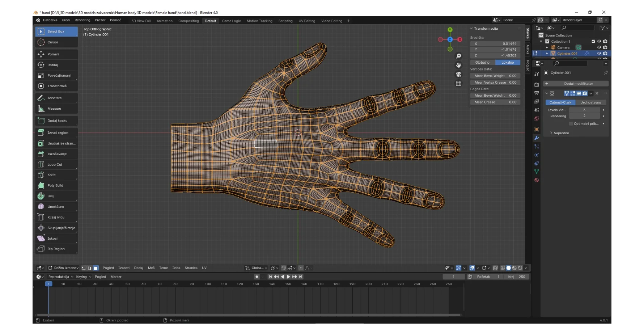Enable the Optimalni prik... checkbox

click(571, 124)
